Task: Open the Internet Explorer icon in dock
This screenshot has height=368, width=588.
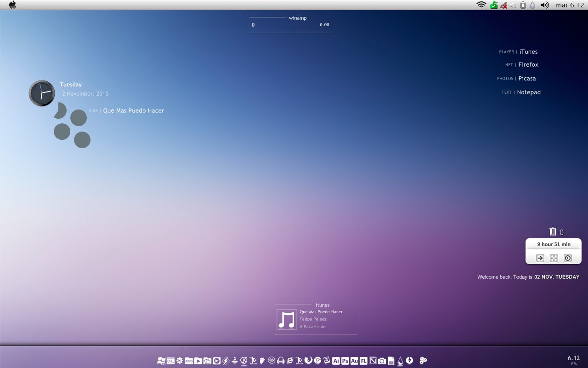Action: click(x=290, y=361)
